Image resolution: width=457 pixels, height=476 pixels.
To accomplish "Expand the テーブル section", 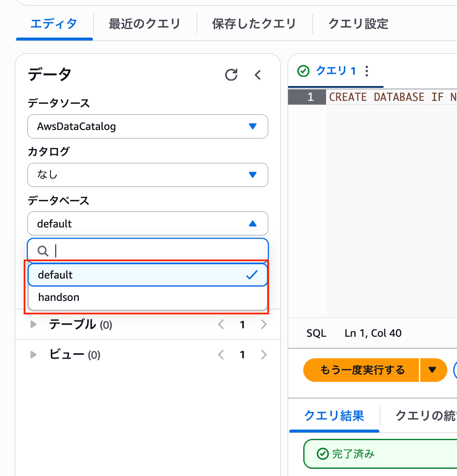I will [33, 325].
